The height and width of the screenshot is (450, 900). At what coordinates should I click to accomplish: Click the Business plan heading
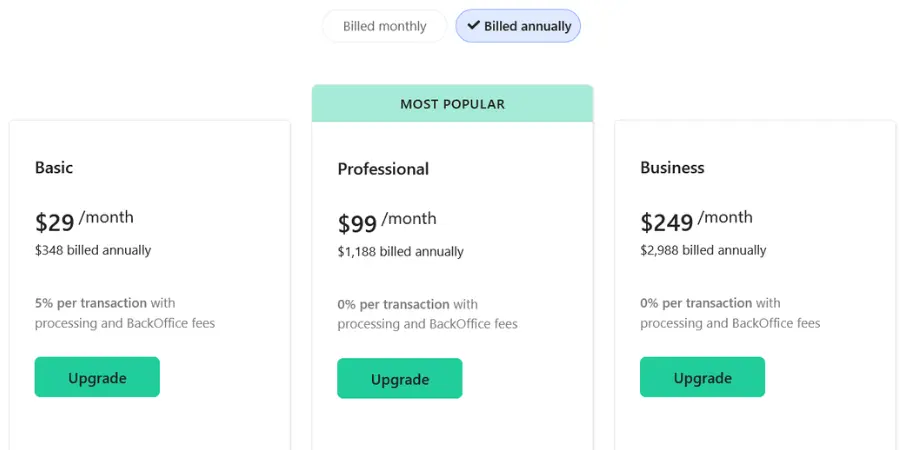click(672, 168)
